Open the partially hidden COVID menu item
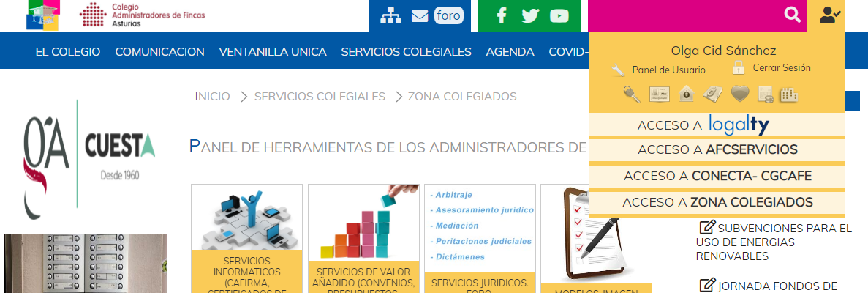This screenshot has width=868, height=293. click(568, 51)
